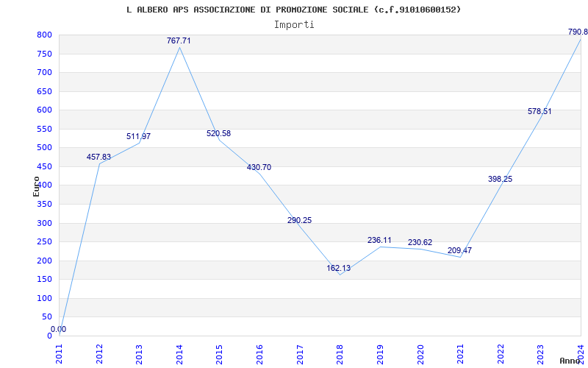This screenshot has width=588, height=368.
Task: Click the 2021 x-axis year label
Action: click(460, 354)
